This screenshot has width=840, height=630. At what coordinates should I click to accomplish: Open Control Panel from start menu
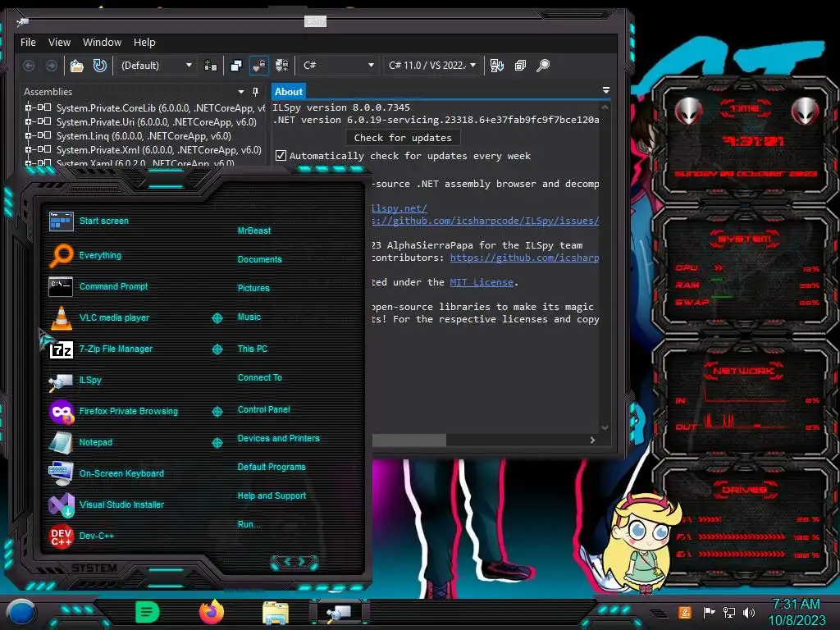tap(264, 409)
